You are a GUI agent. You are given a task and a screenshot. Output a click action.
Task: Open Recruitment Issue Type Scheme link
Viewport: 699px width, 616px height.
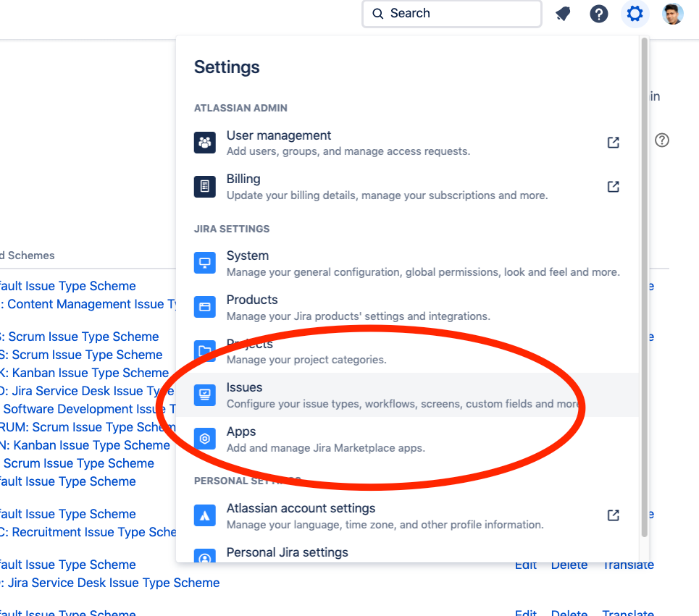(x=88, y=532)
